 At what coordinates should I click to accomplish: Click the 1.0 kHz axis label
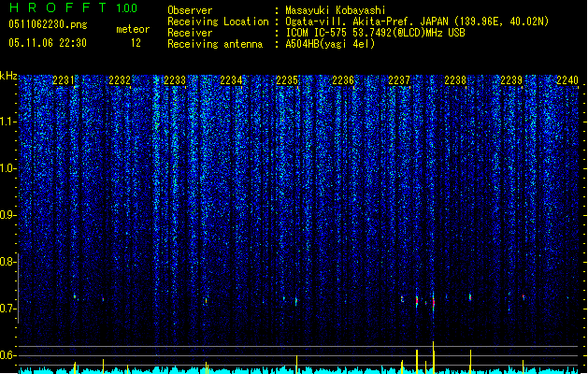click(8, 168)
